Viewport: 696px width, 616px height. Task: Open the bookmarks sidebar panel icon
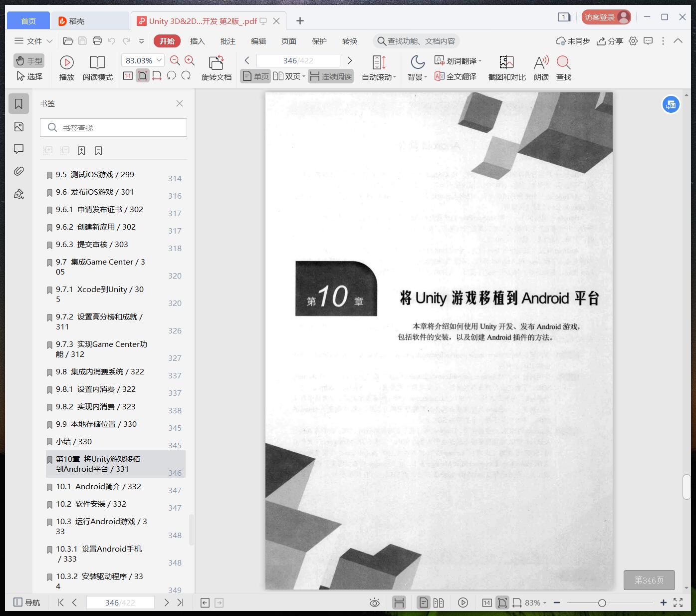click(19, 104)
